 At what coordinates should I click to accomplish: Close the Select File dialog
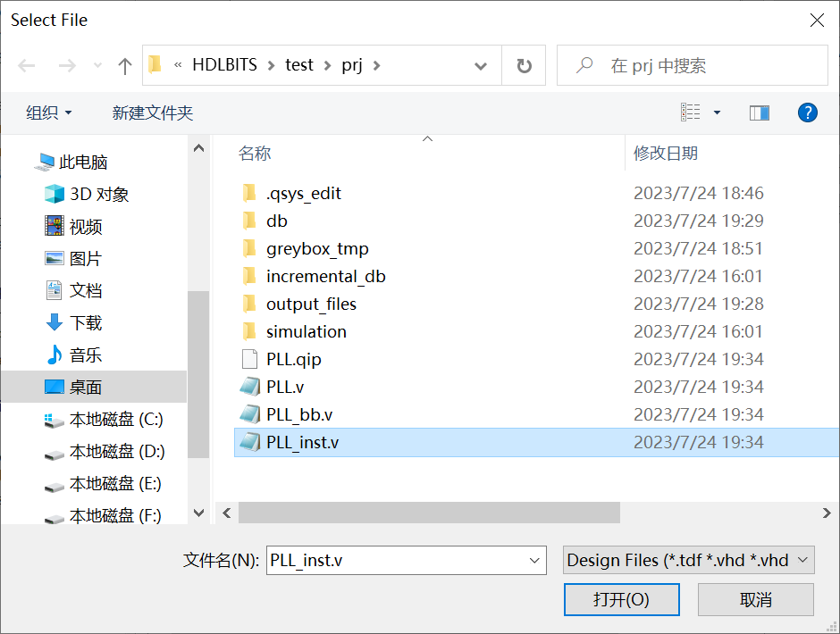(x=817, y=21)
